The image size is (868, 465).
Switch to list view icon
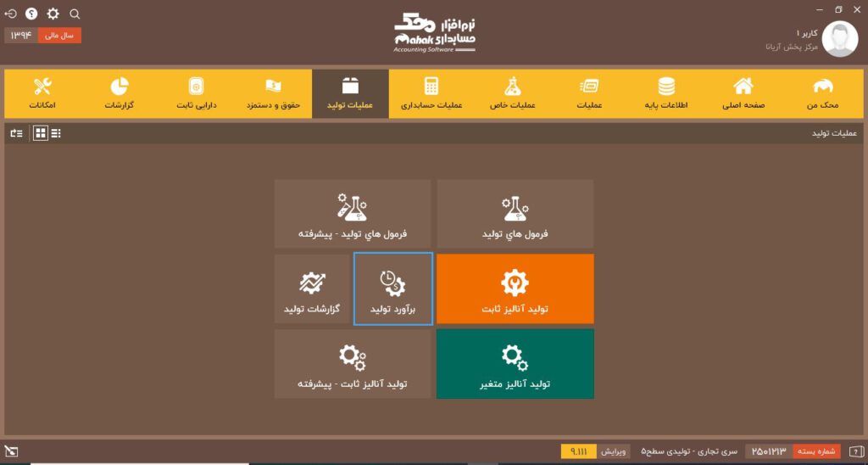click(56, 133)
